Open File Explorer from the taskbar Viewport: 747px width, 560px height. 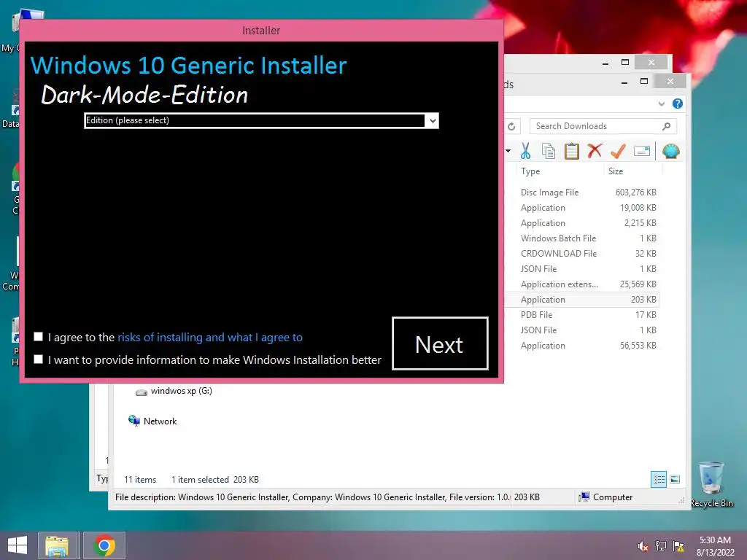click(x=57, y=545)
